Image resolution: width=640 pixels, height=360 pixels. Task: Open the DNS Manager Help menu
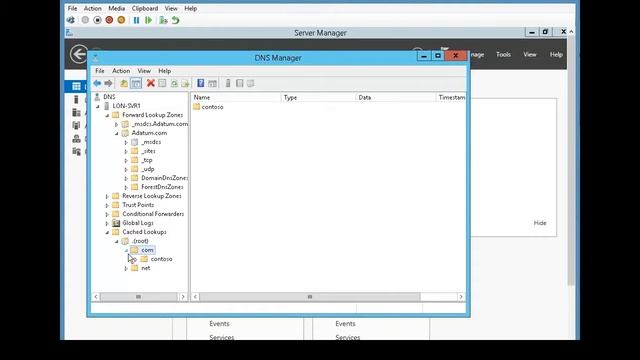(164, 71)
